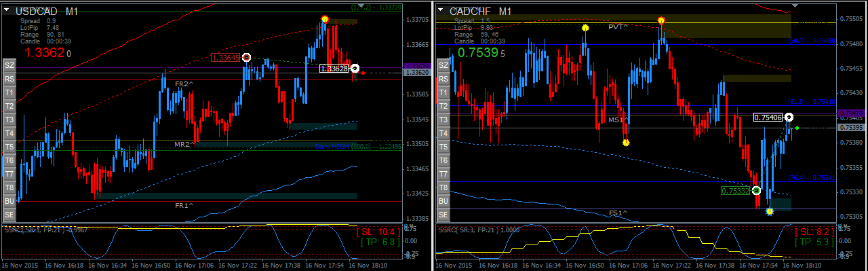This screenshot has height=271, width=868.
Task: Toggle T2 on the USDCAD chart
Action: tap(9, 106)
